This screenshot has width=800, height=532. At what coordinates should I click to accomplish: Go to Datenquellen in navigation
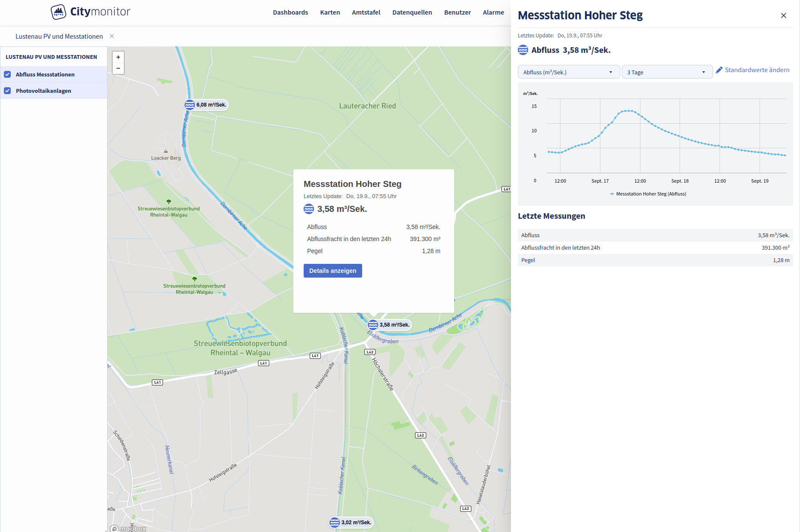(412, 12)
